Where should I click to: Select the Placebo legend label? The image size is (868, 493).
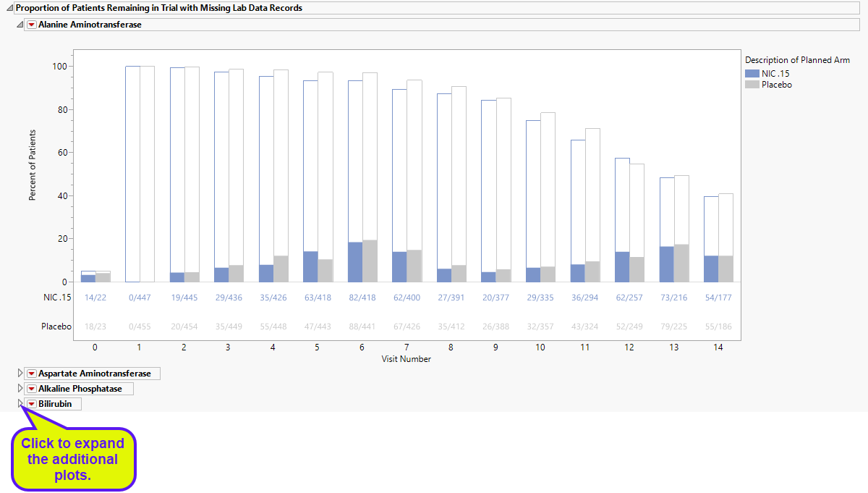[x=777, y=85]
